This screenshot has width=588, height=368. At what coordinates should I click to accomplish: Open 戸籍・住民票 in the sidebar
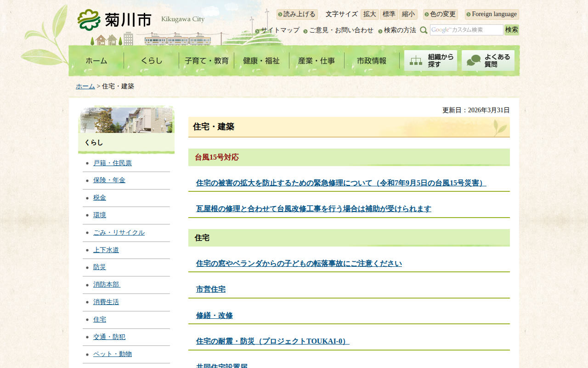point(113,163)
